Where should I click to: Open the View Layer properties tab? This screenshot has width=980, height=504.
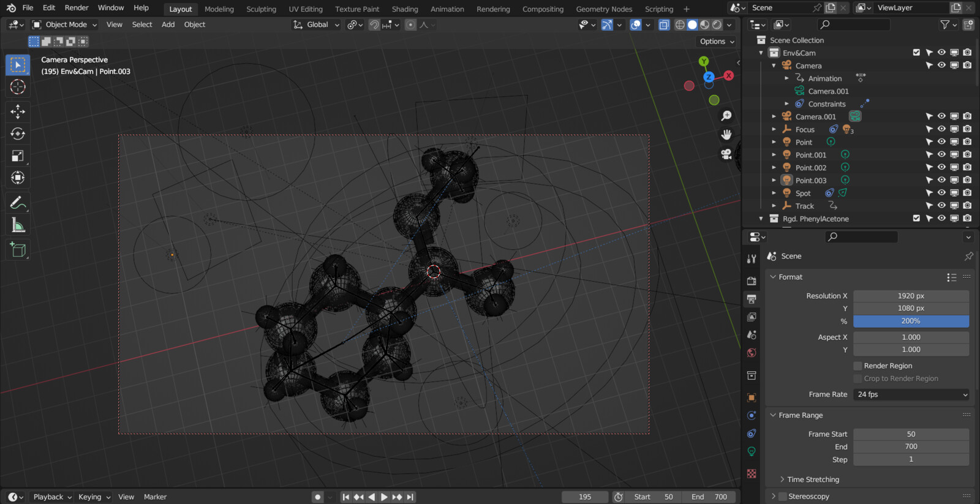point(752,317)
